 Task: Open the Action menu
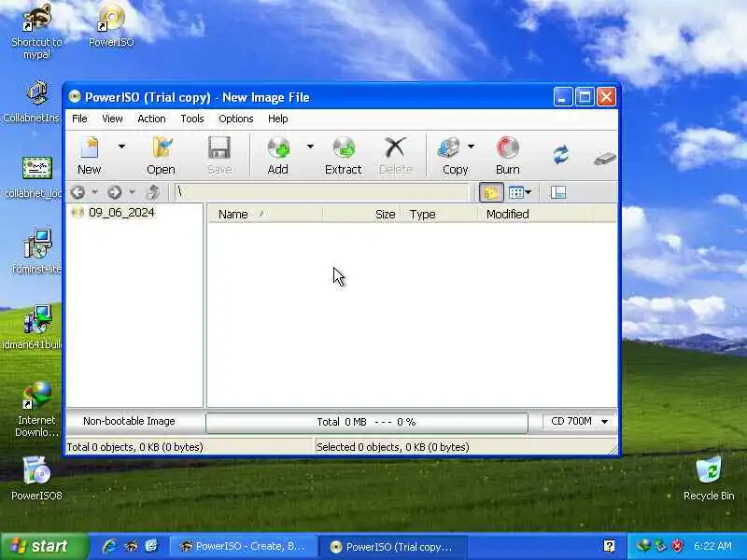pos(151,119)
